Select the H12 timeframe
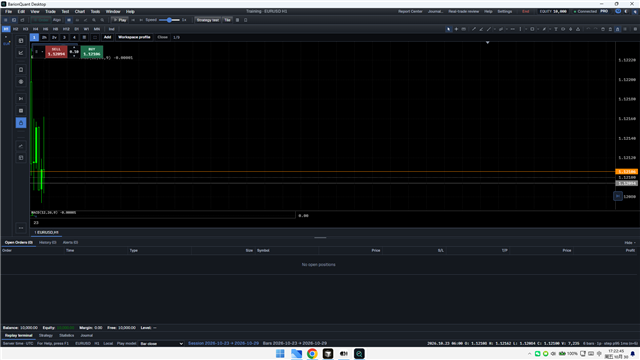Viewport: 640px width, 360px height. click(66, 29)
